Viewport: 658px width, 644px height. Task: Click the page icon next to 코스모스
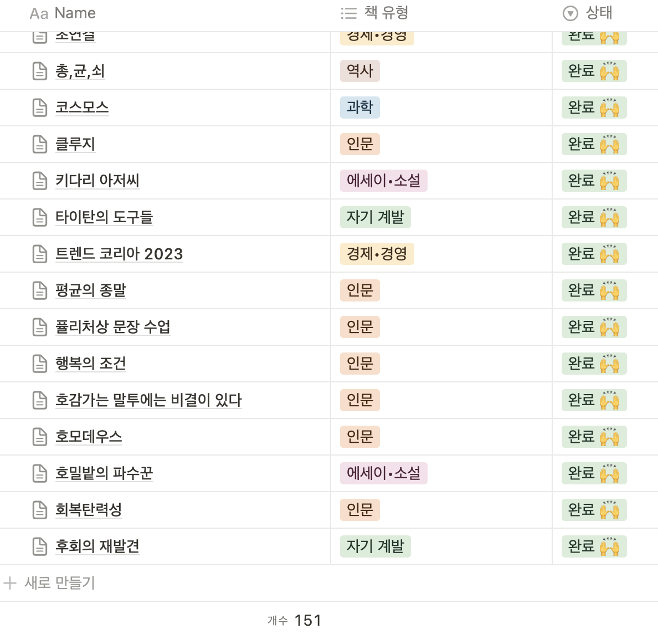(39, 108)
